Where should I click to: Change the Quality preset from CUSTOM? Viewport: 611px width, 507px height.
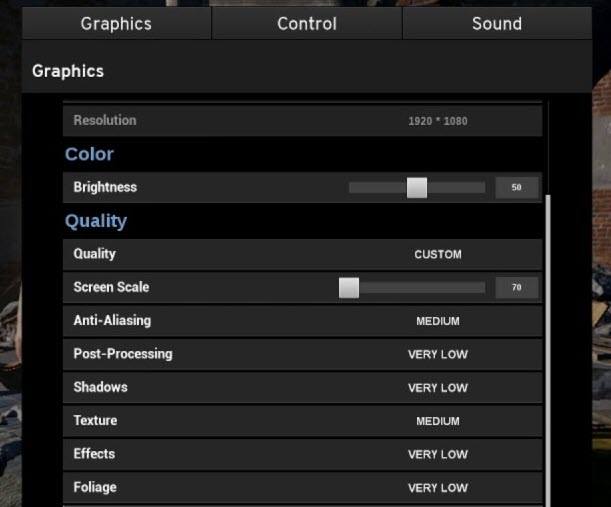(437, 254)
